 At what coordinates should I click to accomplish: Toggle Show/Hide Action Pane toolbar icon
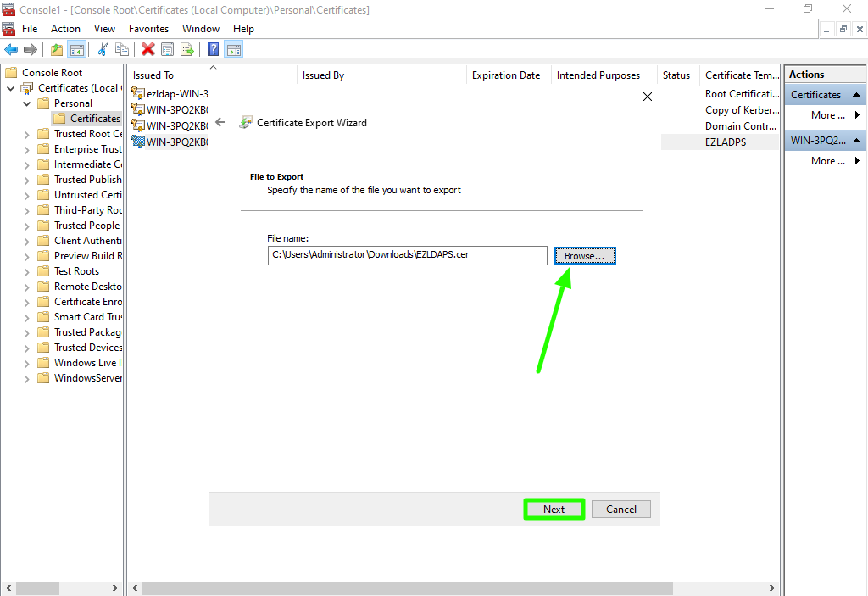pos(233,50)
